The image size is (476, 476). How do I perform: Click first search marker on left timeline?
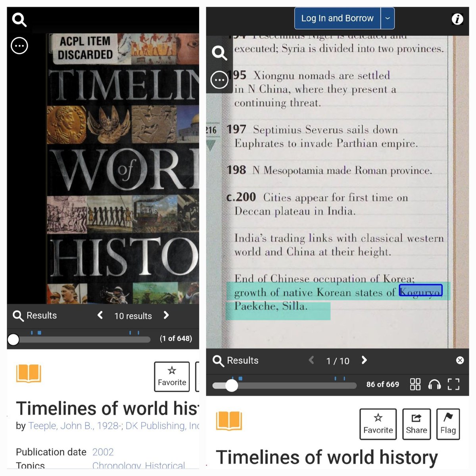click(32, 333)
